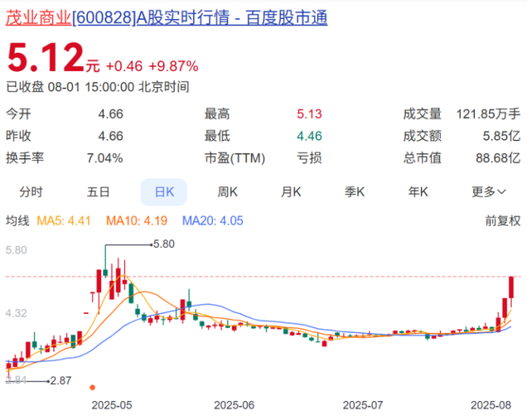Click the orange event dot below chart
Screen dimensions: 527x420
click(92, 387)
